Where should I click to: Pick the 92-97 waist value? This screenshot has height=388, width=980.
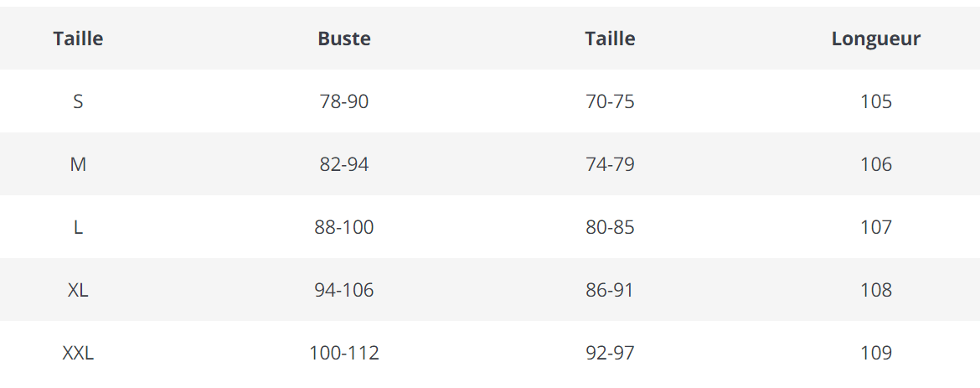610,353
